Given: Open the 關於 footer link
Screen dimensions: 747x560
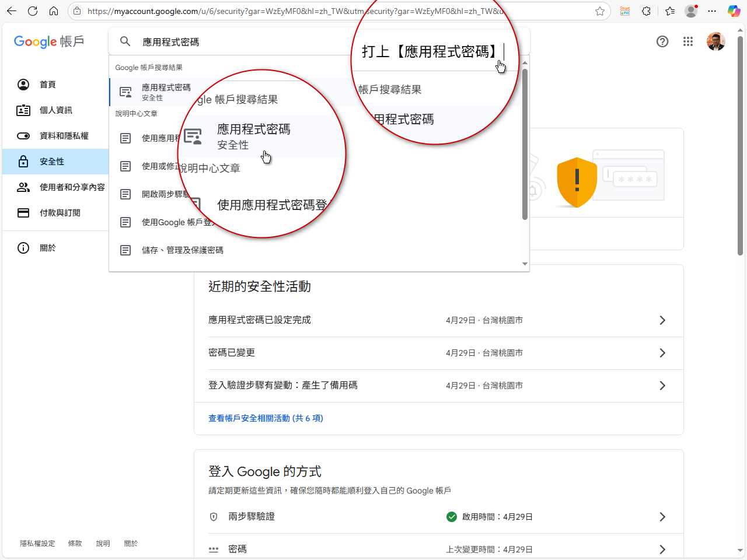Looking at the screenshot, I should (x=131, y=544).
